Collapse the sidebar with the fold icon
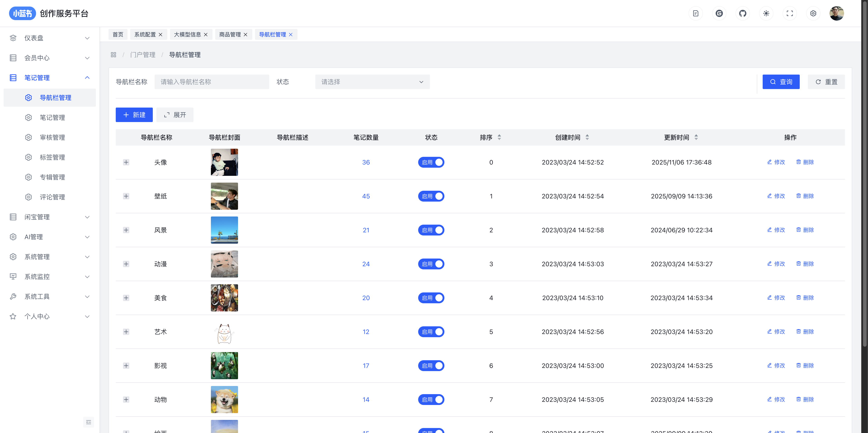868x433 pixels. pyautogui.click(x=88, y=422)
